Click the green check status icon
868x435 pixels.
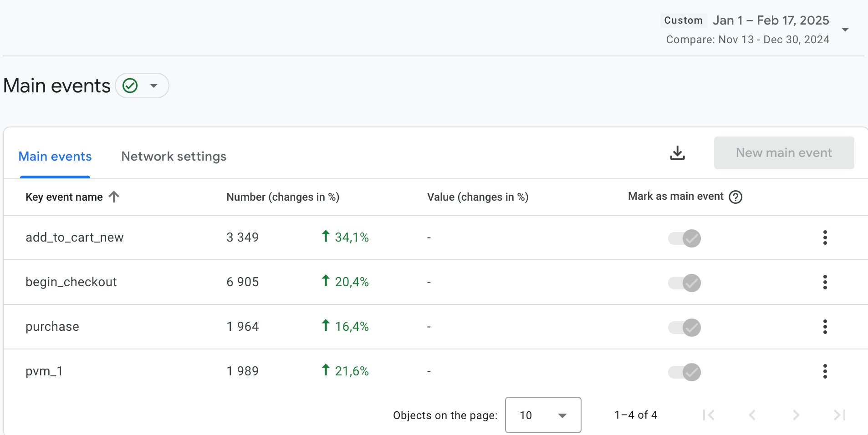(130, 86)
